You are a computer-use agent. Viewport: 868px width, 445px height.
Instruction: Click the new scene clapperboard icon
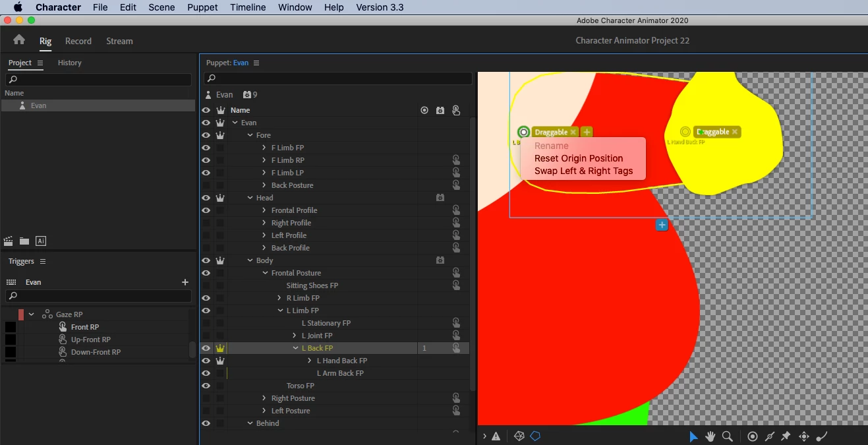point(9,241)
